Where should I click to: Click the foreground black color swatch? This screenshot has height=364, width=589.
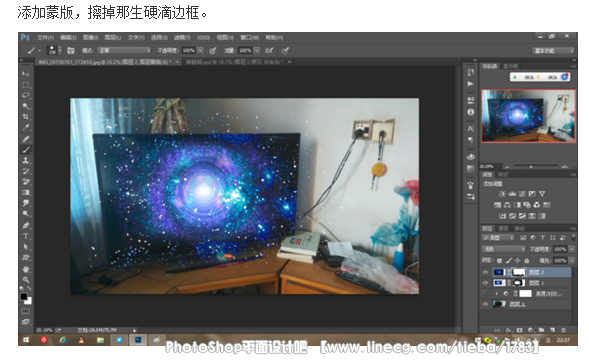24,297
